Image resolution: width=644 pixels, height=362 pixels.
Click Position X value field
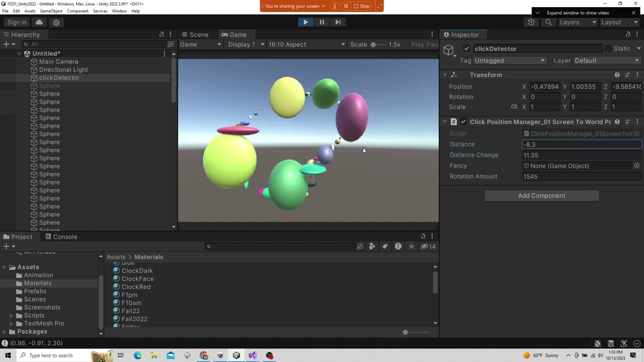tap(544, 86)
